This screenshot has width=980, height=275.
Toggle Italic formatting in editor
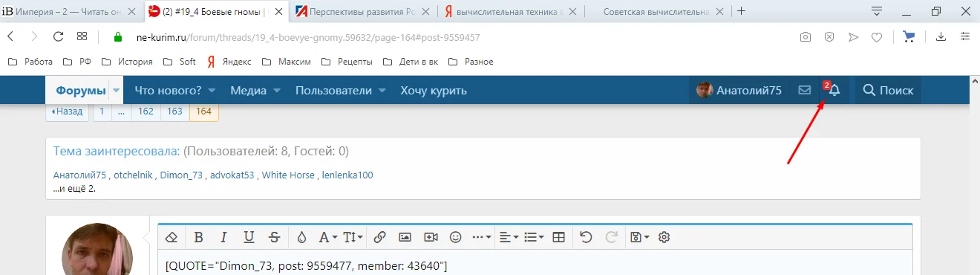[x=223, y=237]
